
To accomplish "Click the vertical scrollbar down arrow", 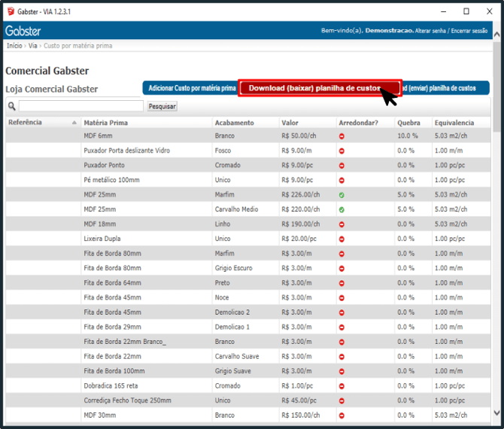I will pos(496,412).
